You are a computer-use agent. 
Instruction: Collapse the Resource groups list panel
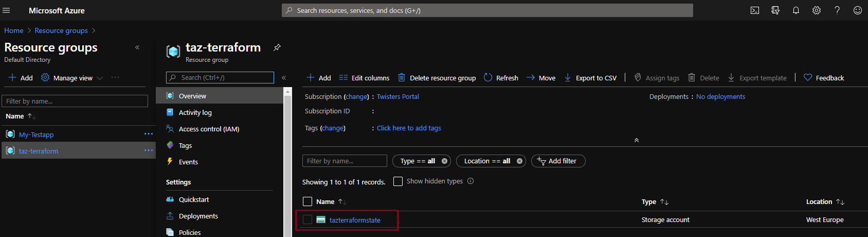point(137,47)
